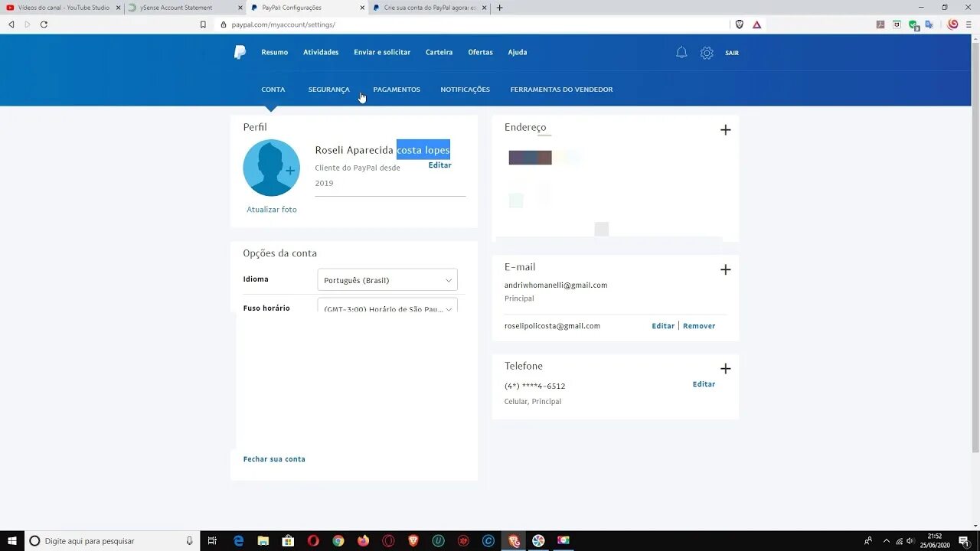Open Ofertas in navigation
This screenshot has height=551, width=980.
[481, 52]
